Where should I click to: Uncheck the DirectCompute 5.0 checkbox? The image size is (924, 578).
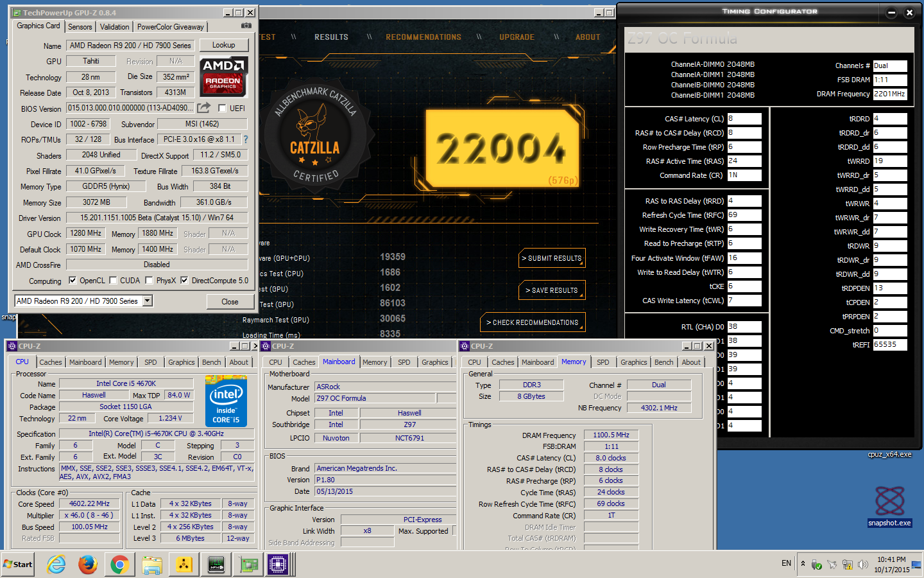(184, 280)
